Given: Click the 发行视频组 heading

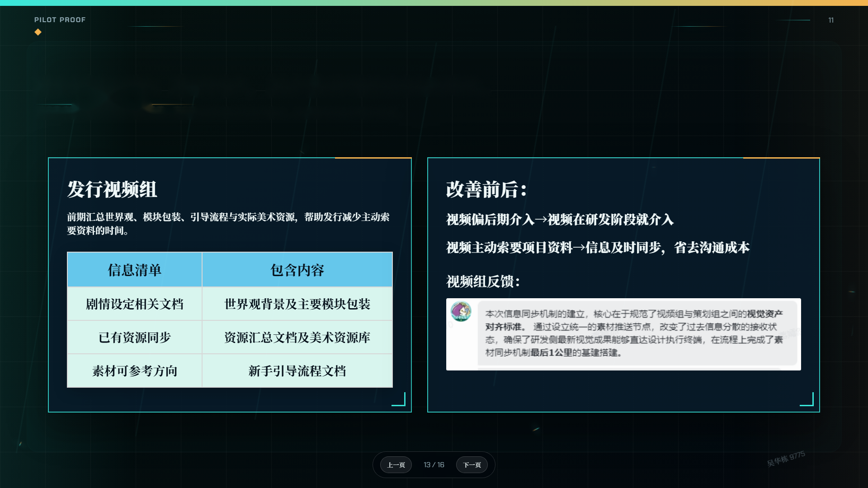Looking at the screenshot, I should (112, 189).
